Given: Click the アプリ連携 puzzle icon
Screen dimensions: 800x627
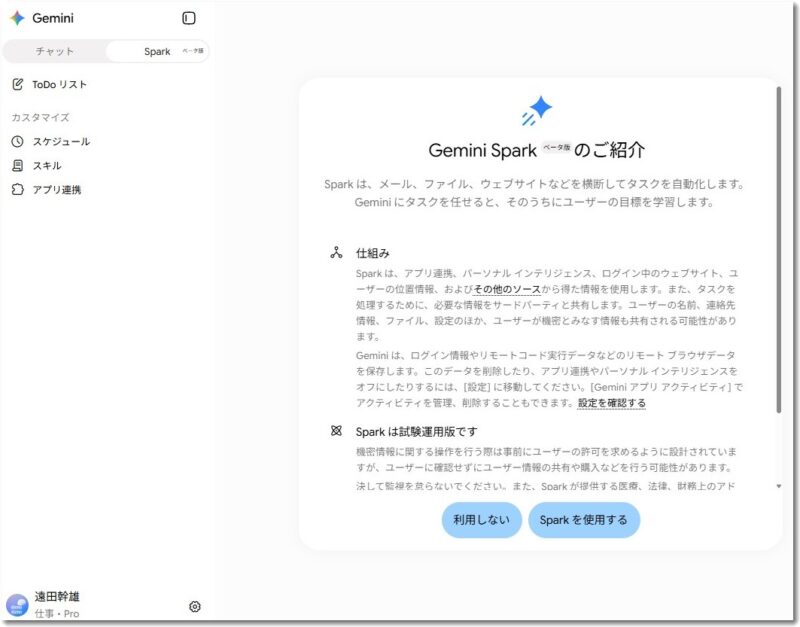Looking at the screenshot, I should [17, 189].
